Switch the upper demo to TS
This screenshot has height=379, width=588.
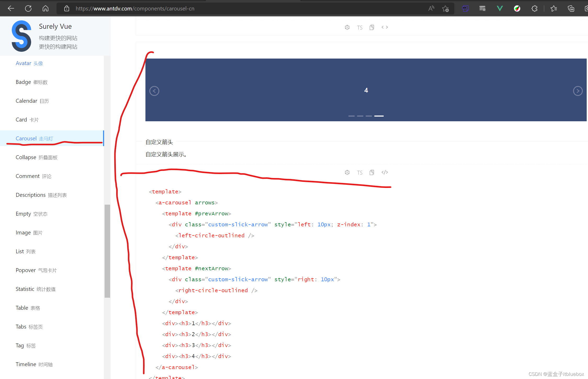[360, 27]
